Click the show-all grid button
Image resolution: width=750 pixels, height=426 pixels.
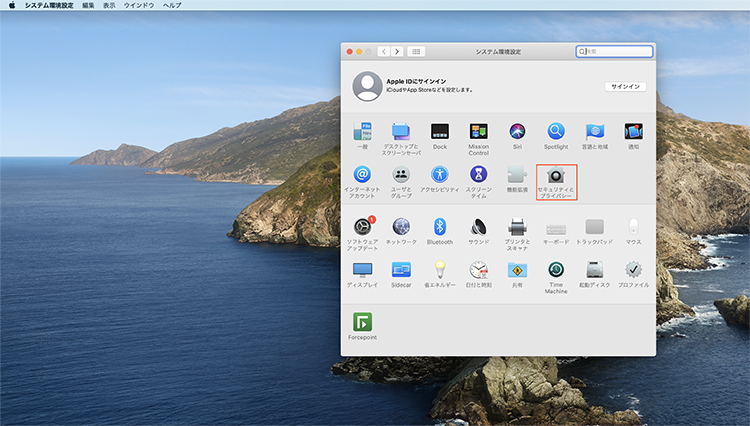click(416, 51)
